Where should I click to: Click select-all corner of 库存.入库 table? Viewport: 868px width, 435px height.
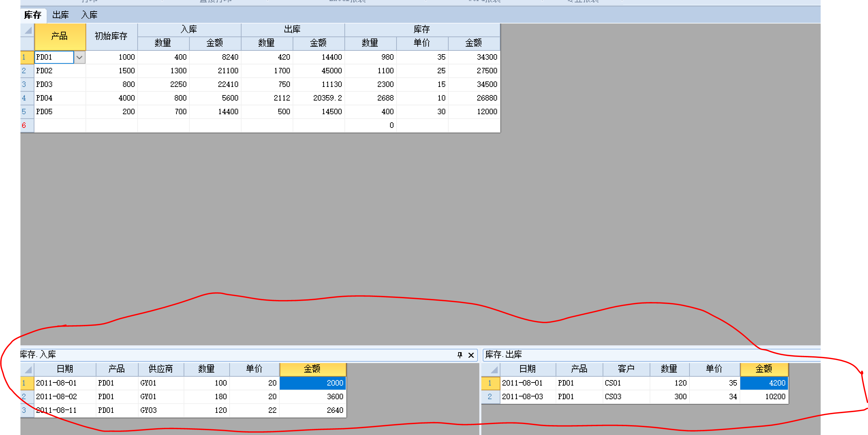coord(28,369)
